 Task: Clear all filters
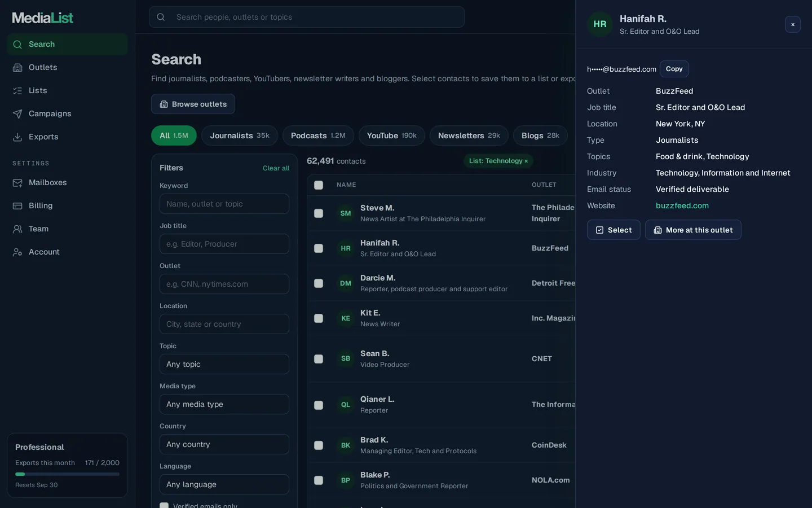[276, 168]
